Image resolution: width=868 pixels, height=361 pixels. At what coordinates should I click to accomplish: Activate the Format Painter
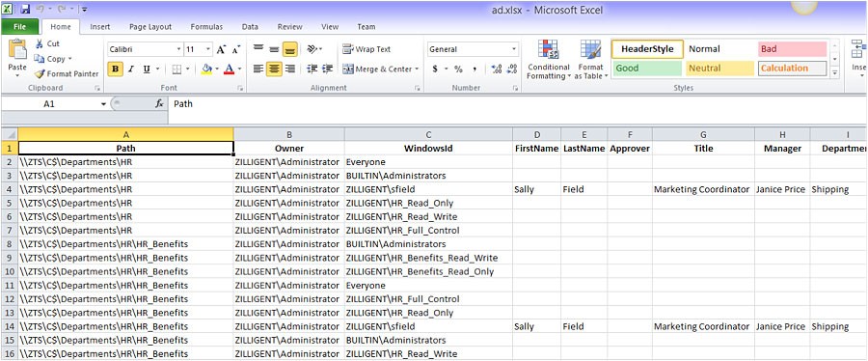coord(66,73)
